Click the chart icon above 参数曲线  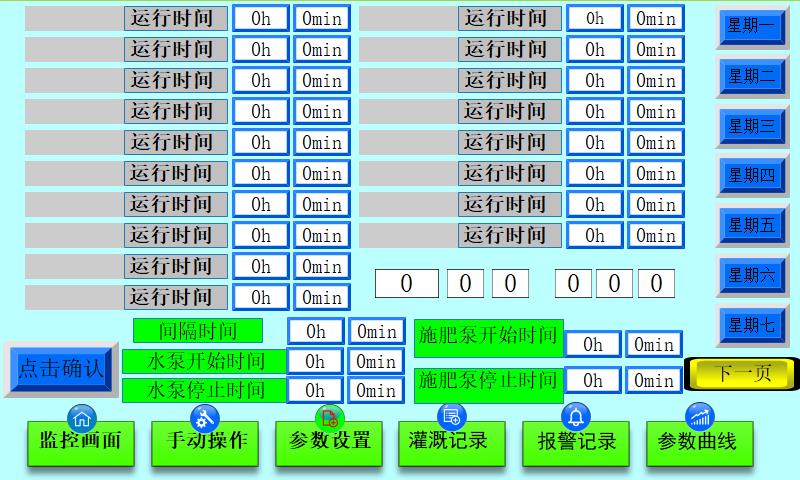click(x=699, y=418)
